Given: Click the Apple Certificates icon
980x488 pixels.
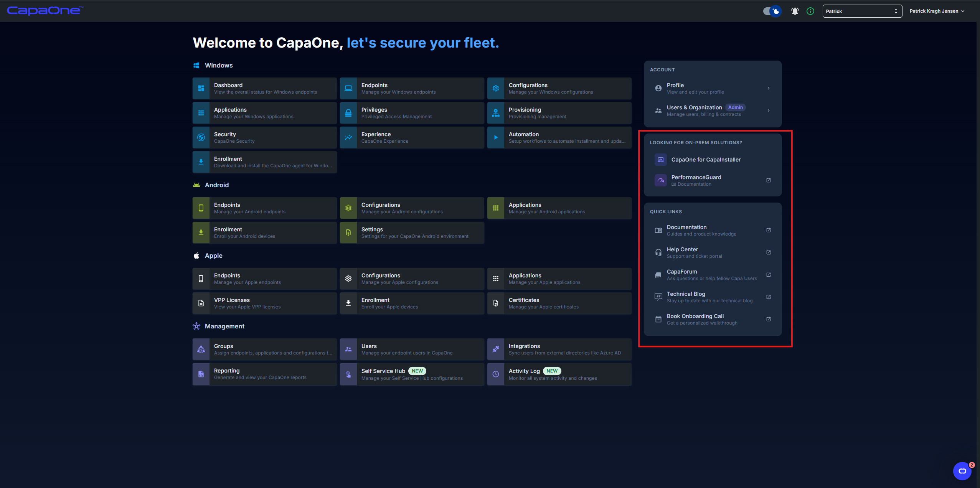Looking at the screenshot, I should pyautogui.click(x=496, y=303).
